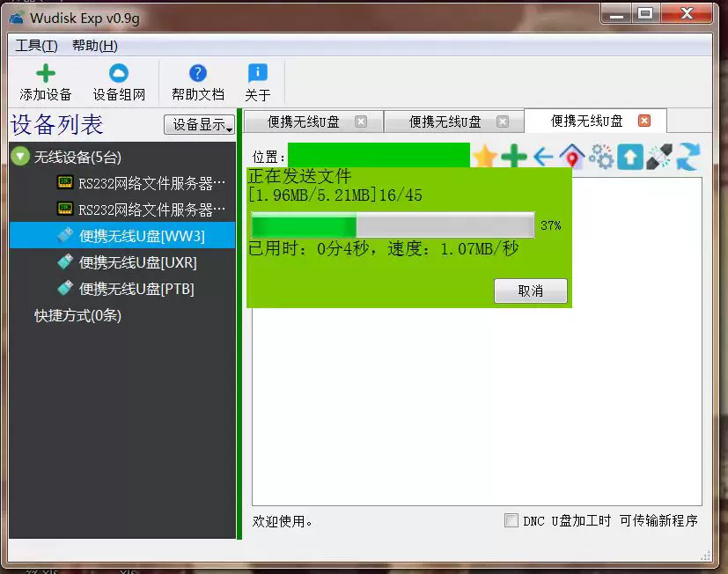The height and width of the screenshot is (574, 728).
Task: Click the file transfer progress bar
Action: 393,225
